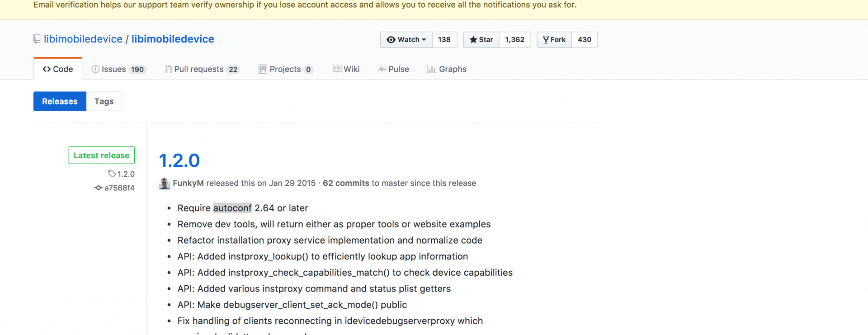This screenshot has height=335, width=868.
Task: Click the star icon
Action: click(x=473, y=40)
